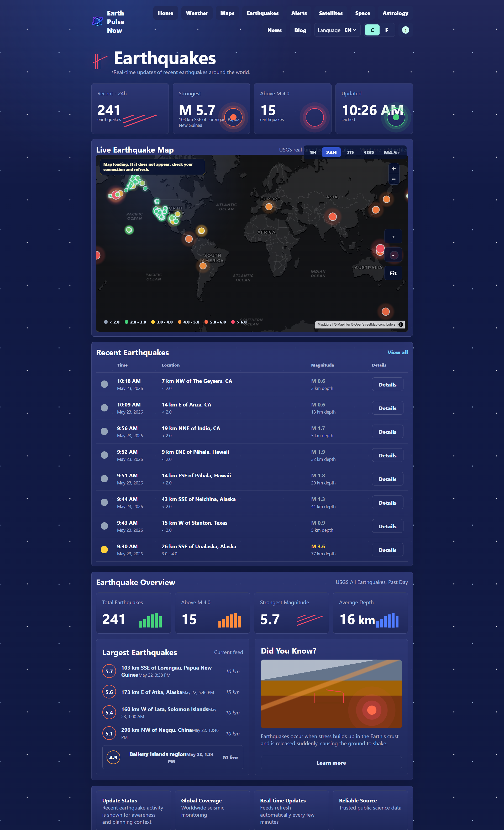The height and width of the screenshot is (830, 504).
Task: Click the Balleny Islands region entry
Action: (x=172, y=758)
